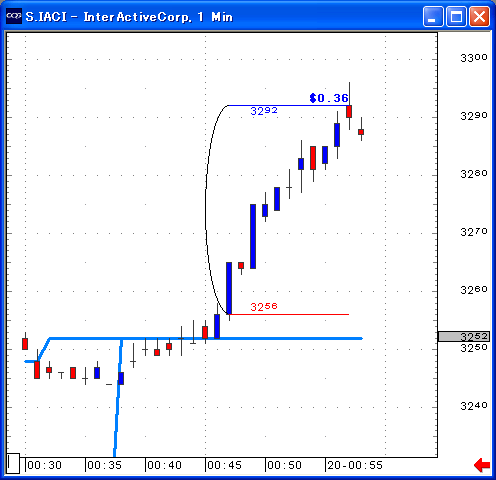This screenshot has height=480, width=496.
Task: Minimize the IACI chart window
Action: (x=433, y=16)
